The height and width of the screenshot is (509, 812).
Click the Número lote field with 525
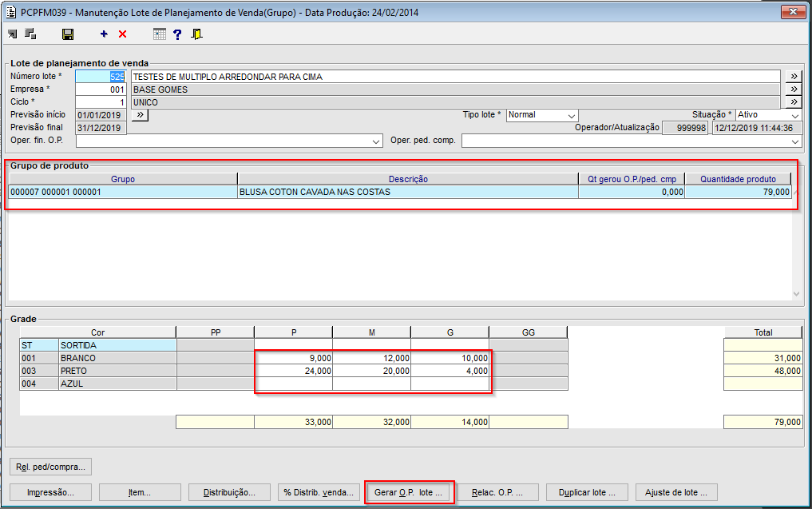click(101, 77)
